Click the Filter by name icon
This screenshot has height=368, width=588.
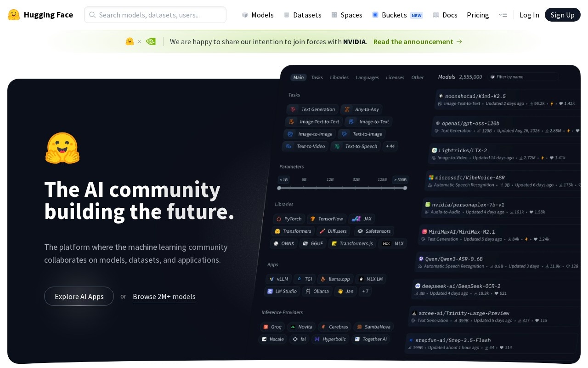492,77
